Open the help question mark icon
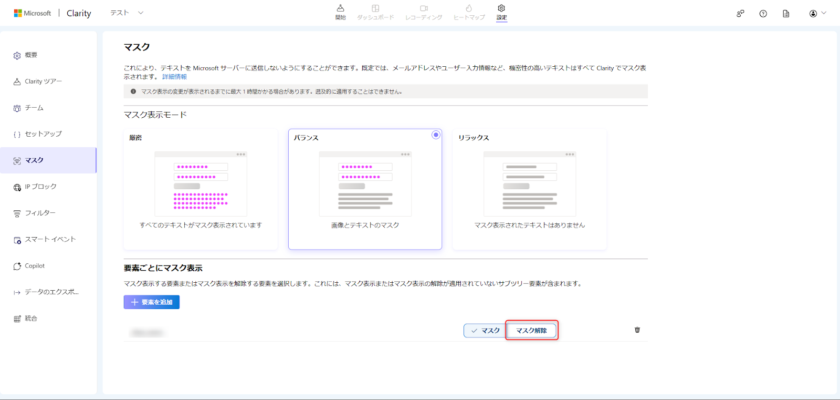The image size is (840, 400). click(763, 13)
